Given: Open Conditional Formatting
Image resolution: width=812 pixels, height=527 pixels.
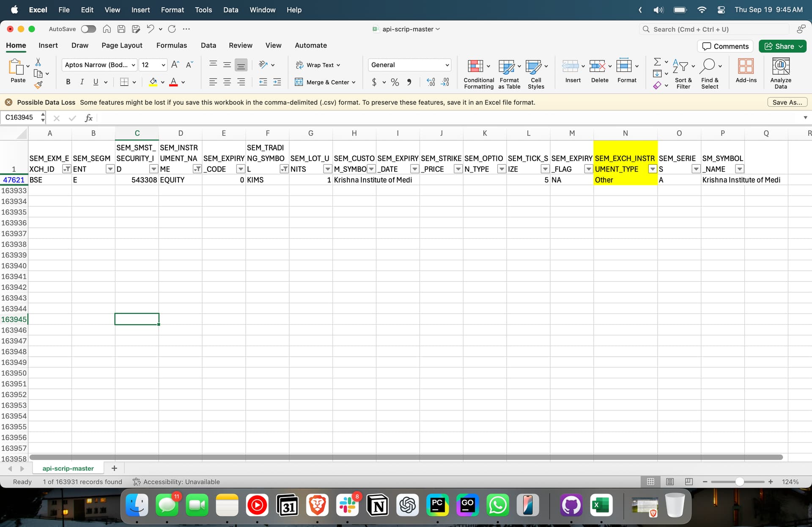Looking at the screenshot, I should tap(479, 74).
